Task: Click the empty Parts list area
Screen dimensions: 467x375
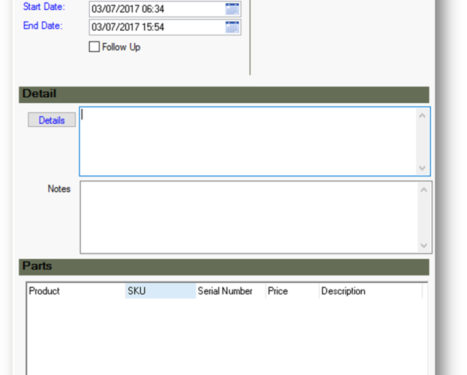Action: pyautogui.click(x=227, y=337)
